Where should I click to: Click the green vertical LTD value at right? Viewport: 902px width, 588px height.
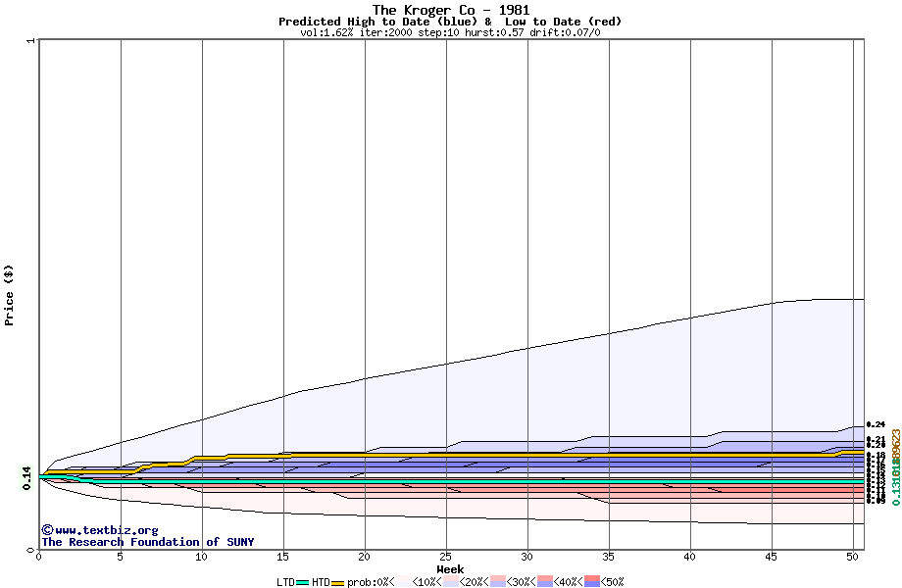(896, 483)
